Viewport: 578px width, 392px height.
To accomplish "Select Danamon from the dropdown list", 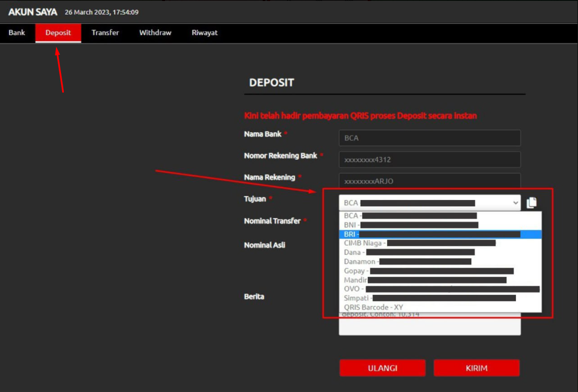I will click(360, 262).
